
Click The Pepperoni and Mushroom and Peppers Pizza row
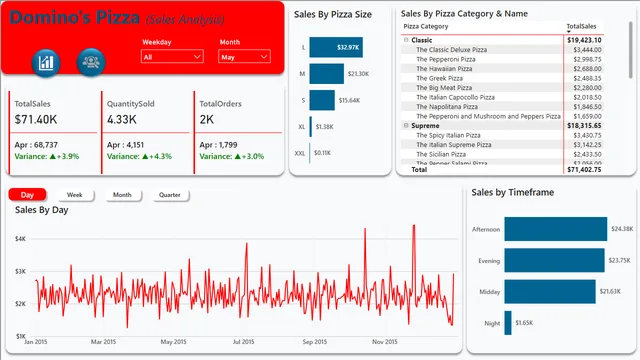pyautogui.click(x=502, y=116)
